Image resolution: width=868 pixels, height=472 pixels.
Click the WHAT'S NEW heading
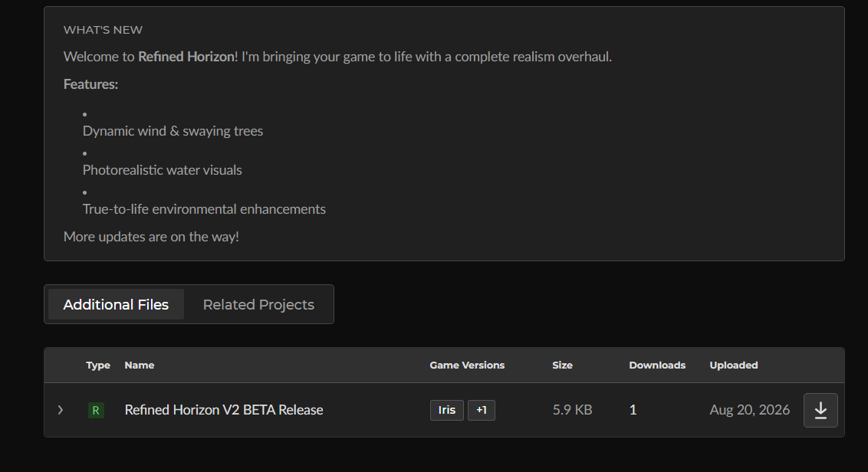click(103, 30)
